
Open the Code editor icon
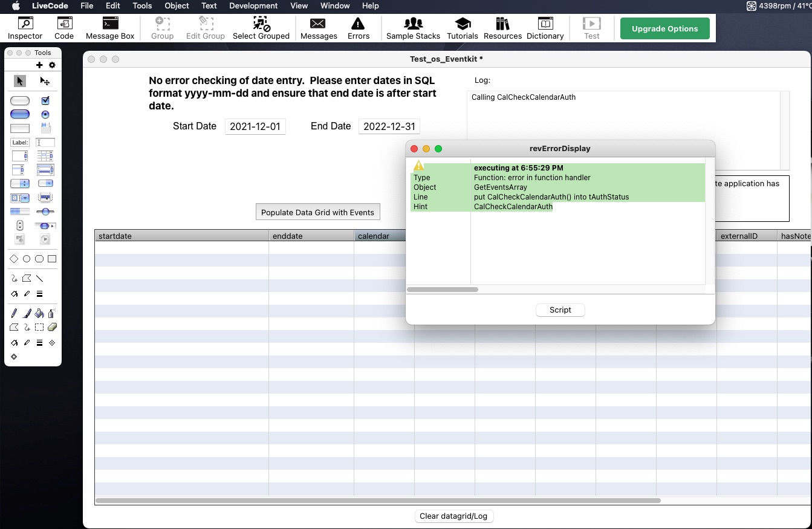coord(64,28)
